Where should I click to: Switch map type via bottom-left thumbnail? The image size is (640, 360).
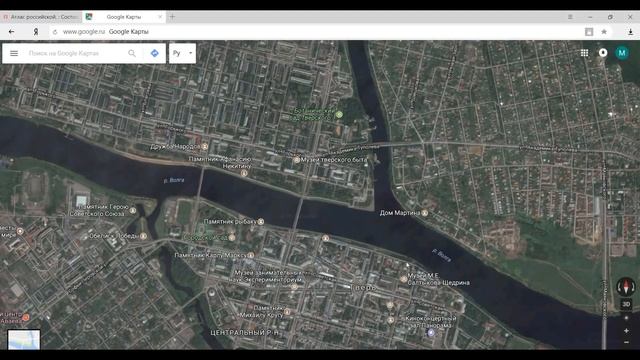tap(24, 340)
